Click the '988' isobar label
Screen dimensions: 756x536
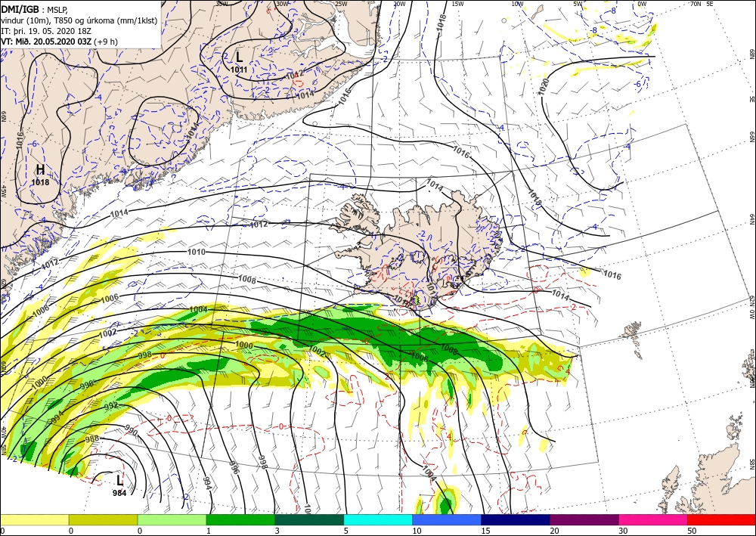click(x=91, y=438)
